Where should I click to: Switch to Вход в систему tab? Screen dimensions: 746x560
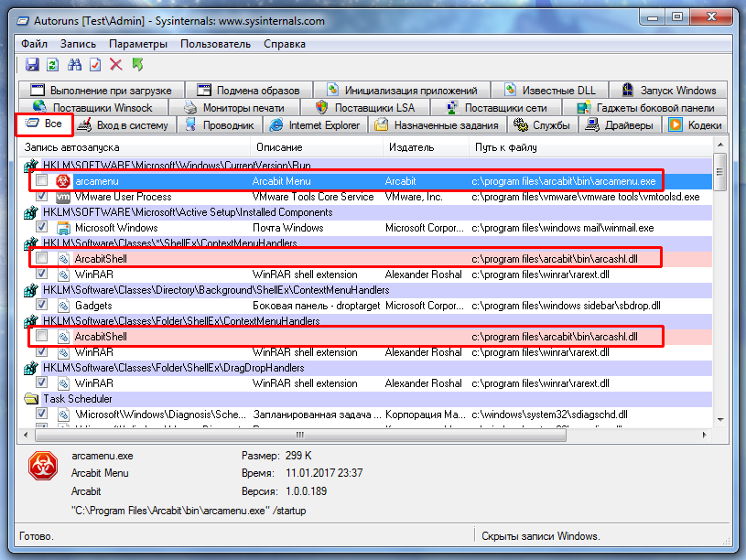point(124,125)
